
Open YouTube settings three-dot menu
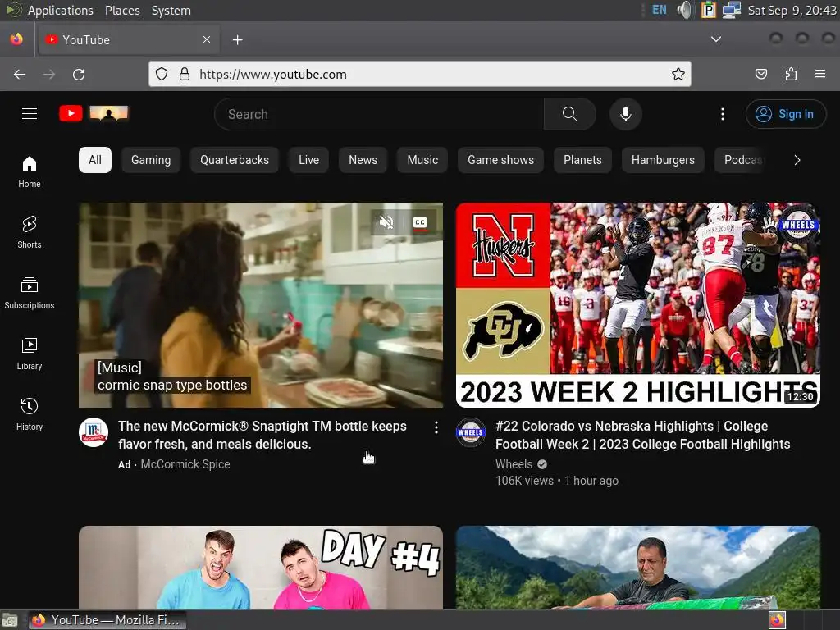(723, 114)
